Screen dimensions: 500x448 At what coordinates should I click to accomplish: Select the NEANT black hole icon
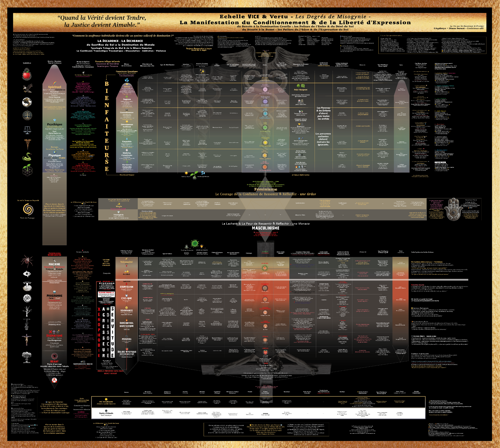[54, 356]
